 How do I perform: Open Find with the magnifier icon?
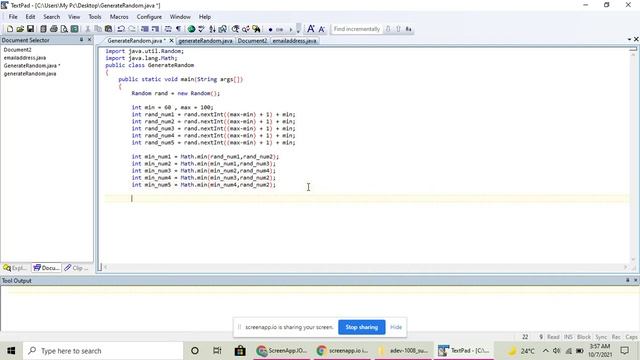tap(236, 29)
